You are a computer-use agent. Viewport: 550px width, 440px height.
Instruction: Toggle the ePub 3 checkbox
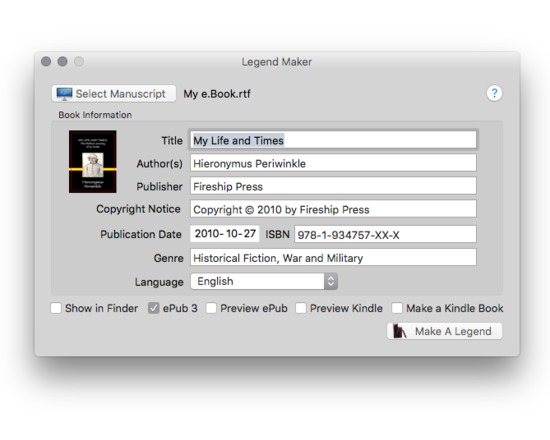tap(153, 308)
